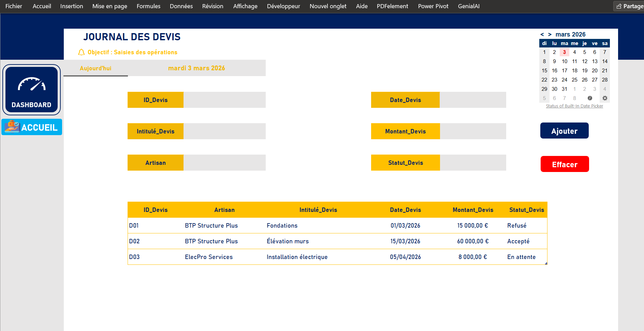Open the Formules ribbon tab
Image resolution: width=644 pixels, height=331 pixels.
(148, 6)
